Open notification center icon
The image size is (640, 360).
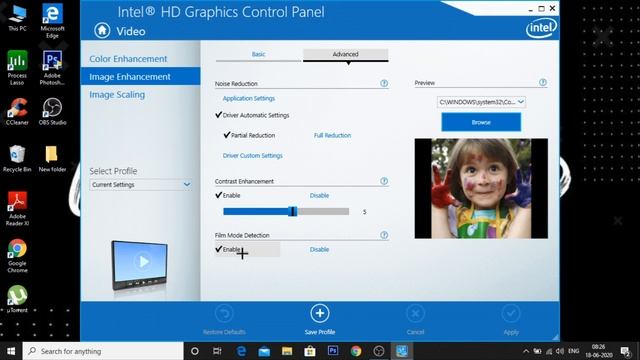625,351
